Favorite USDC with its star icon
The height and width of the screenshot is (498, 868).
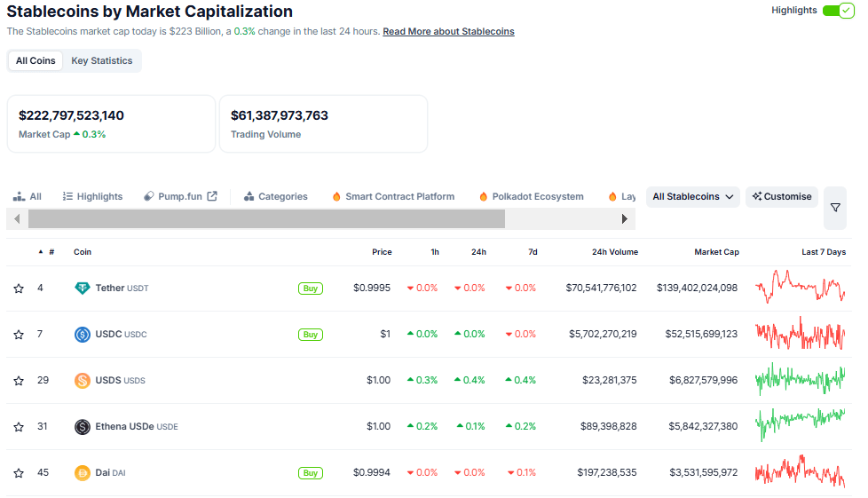click(19, 335)
